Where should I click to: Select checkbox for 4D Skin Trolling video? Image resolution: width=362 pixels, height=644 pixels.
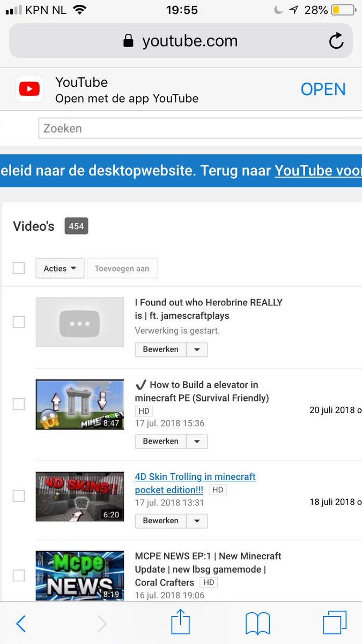19,496
